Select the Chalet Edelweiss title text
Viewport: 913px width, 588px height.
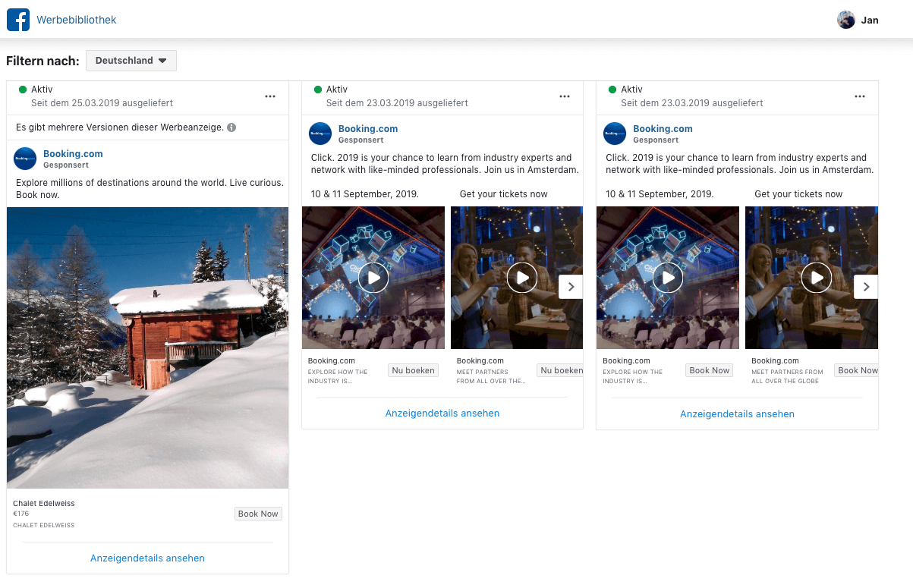[x=44, y=503]
